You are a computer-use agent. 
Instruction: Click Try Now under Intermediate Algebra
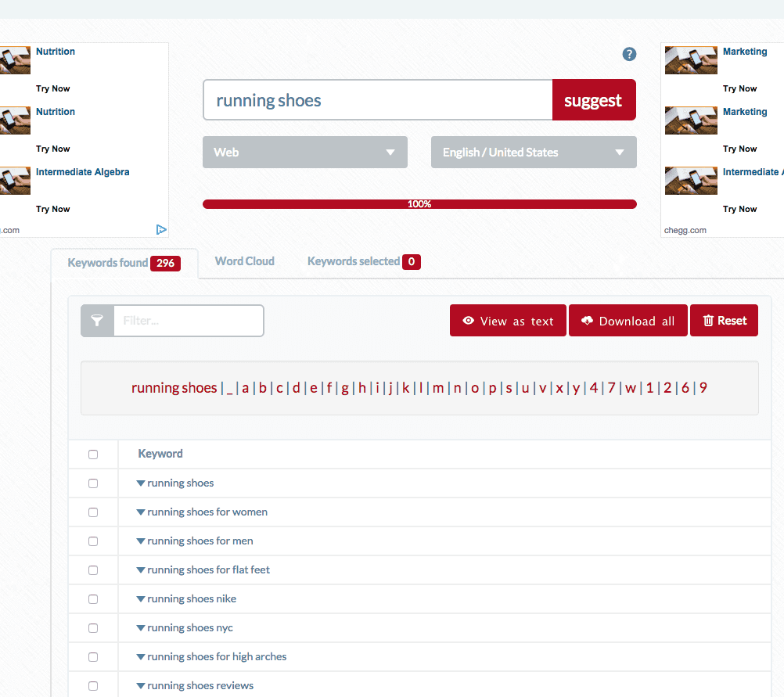click(52, 209)
